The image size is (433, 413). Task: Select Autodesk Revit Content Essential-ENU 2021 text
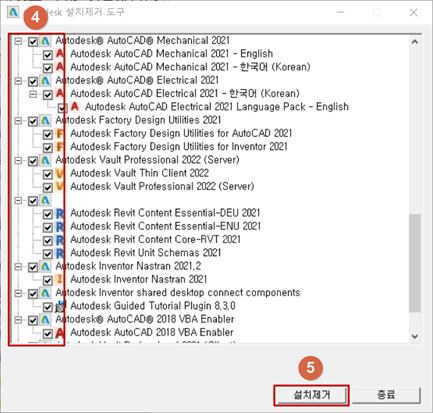tap(165, 227)
